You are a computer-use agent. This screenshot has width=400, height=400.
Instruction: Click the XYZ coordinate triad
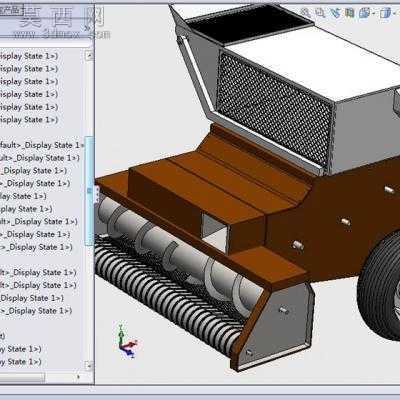point(126,341)
